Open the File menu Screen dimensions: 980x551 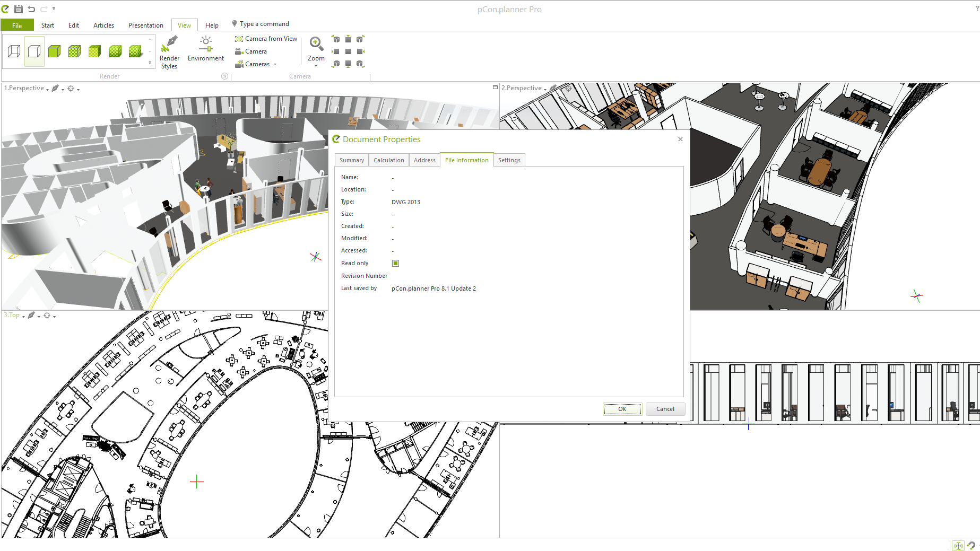coord(17,25)
